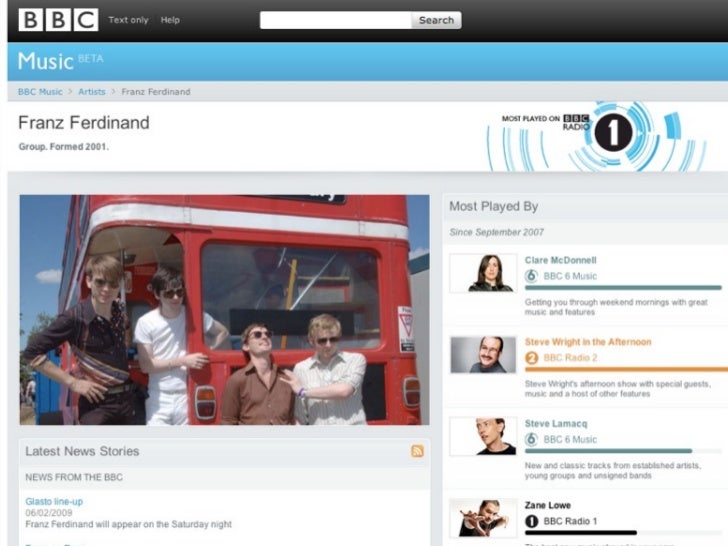Screen dimensions: 728x546
Task: Open the Help link in header
Action: 170,20
